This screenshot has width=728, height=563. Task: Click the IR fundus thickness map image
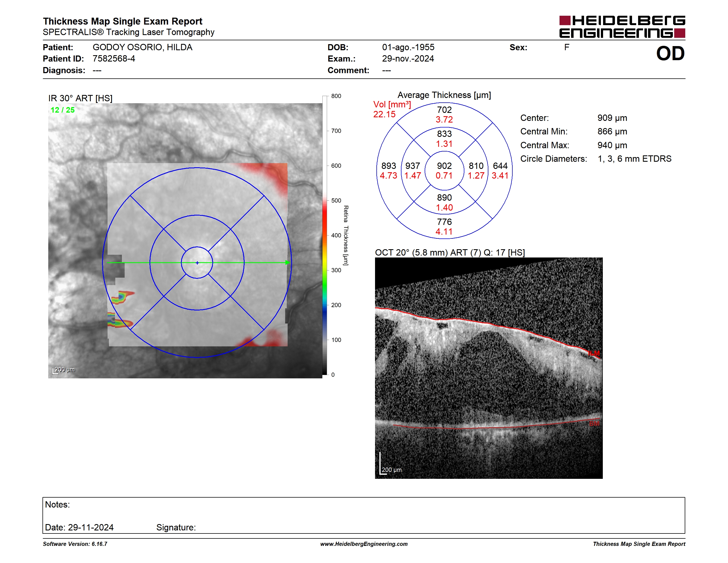tap(185, 240)
